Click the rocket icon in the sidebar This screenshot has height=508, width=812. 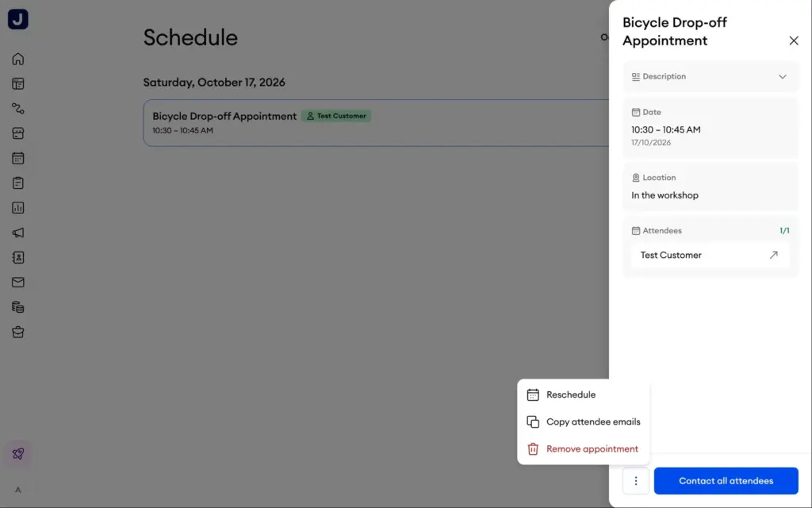point(18,453)
